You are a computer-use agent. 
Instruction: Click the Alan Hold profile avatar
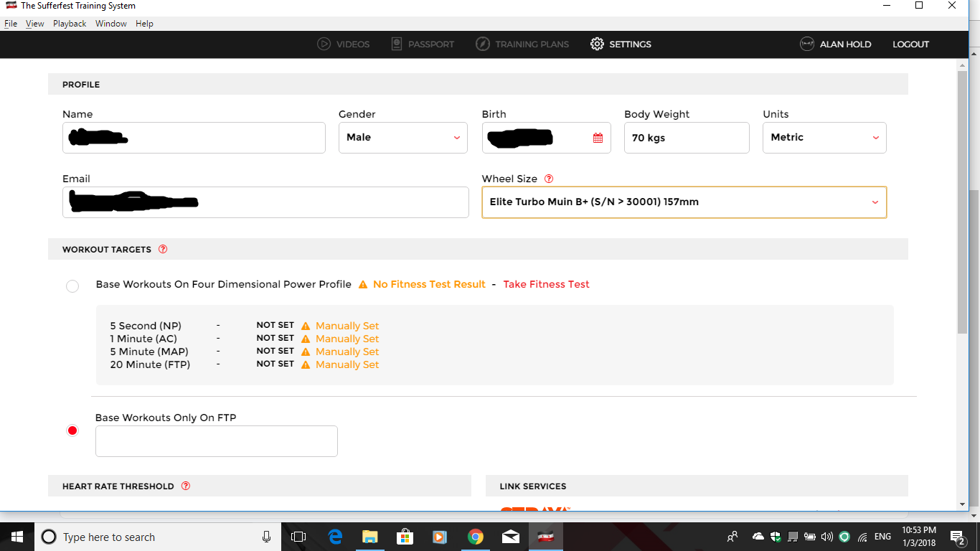click(806, 43)
